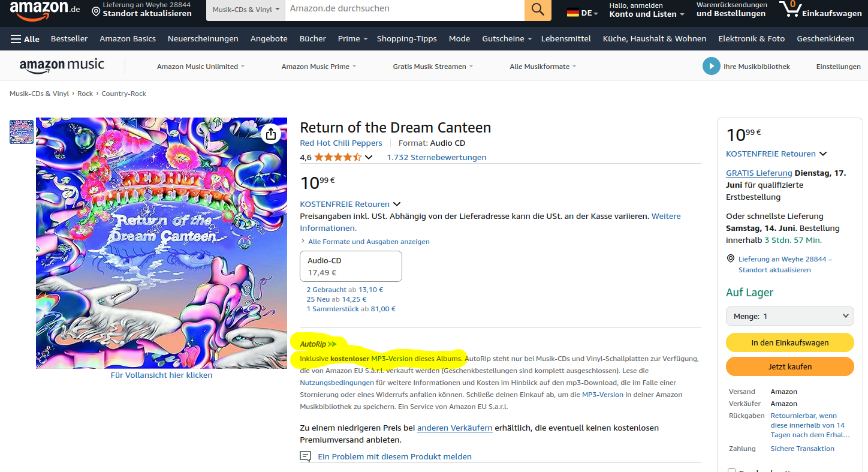Viewport: 868px width, 472px height.
Task: Click the Amazon.de logo
Action: (45, 10)
